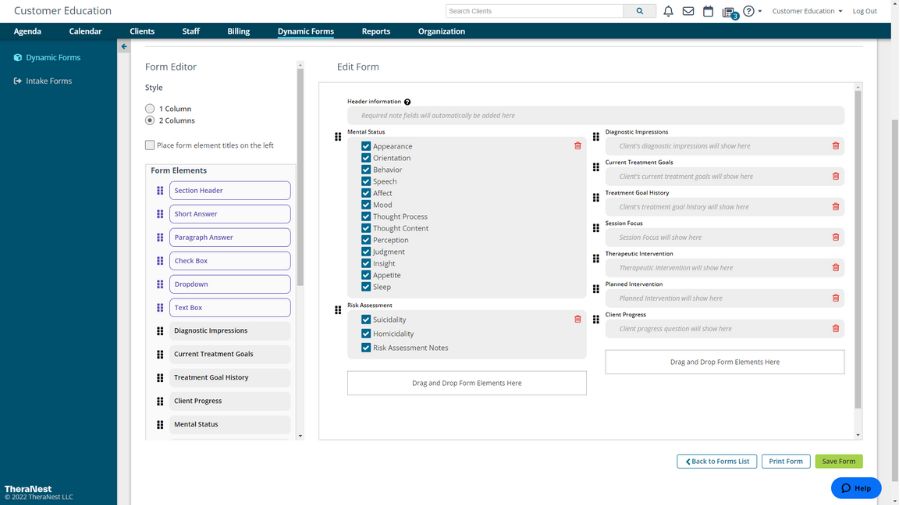Select the Text Box element
Viewport: 900px width, 505px height.
coord(230,308)
